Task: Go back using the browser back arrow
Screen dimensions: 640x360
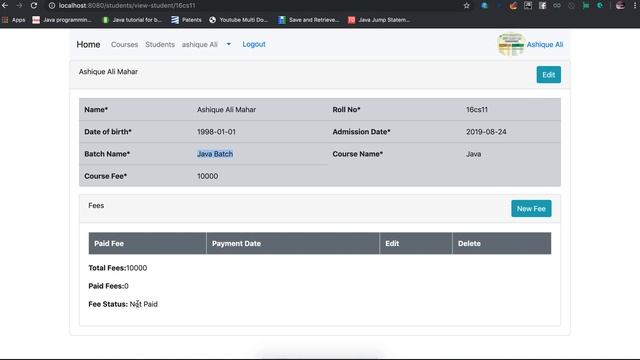Action: 5,5
